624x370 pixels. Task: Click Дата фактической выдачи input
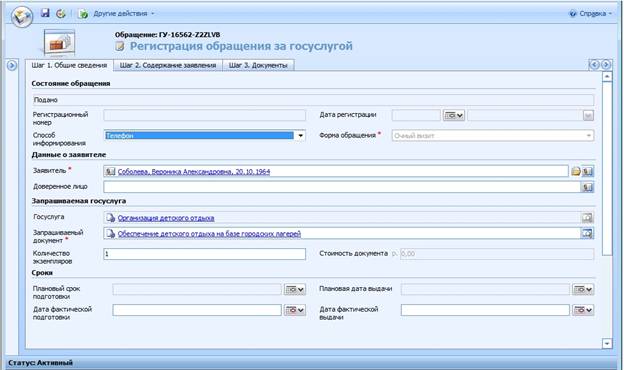[x=485, y=310]
